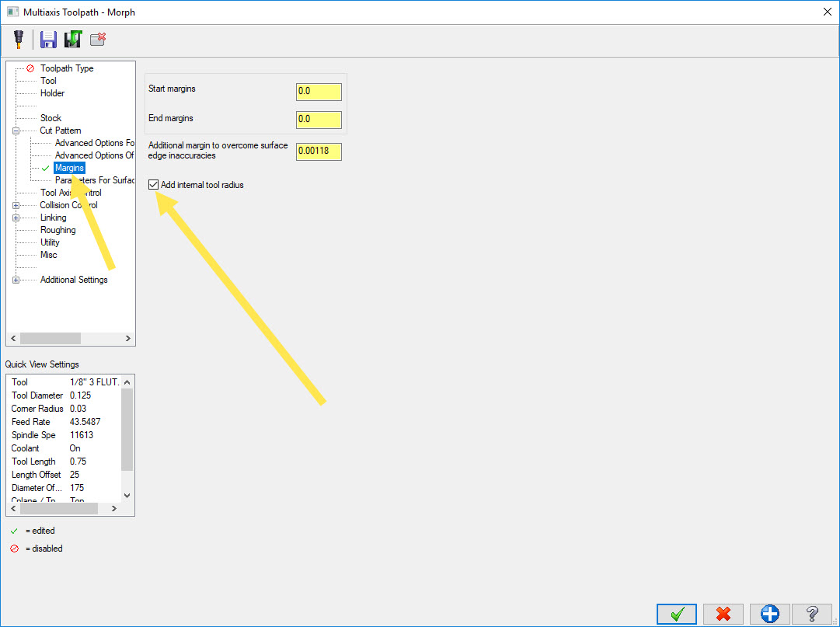Expand the Linking tree node
840x627 pixels.
pos(16,218)
